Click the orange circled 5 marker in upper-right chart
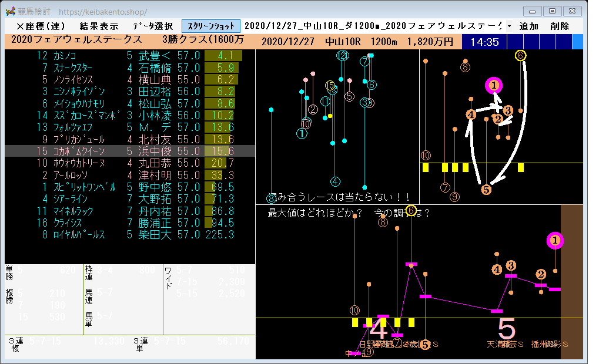Viewport: 599px width, 364px height. tap(486, 189)
